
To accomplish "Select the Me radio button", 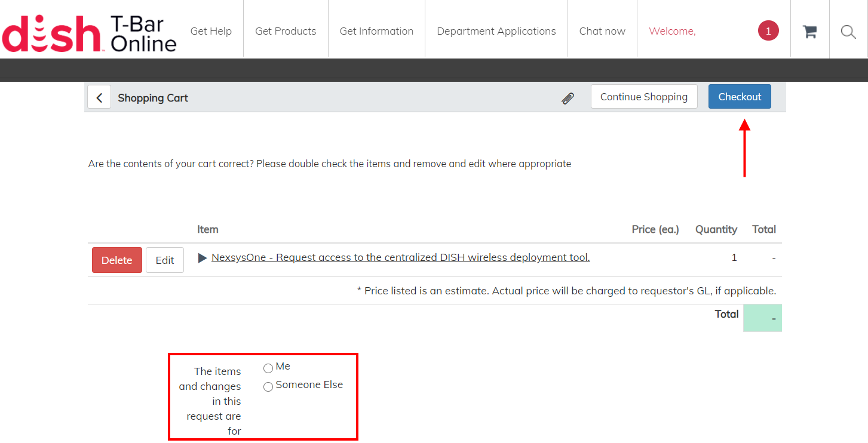I will [x=268, y=368].
